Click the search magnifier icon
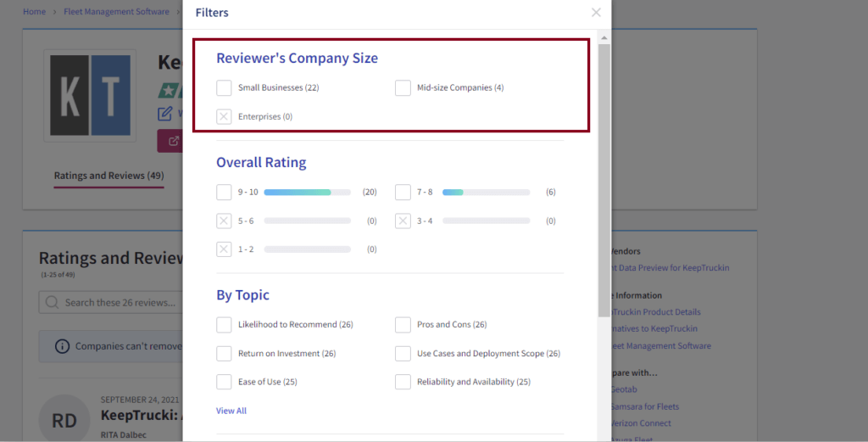This screenshot has width=868, height=442. 52,302
